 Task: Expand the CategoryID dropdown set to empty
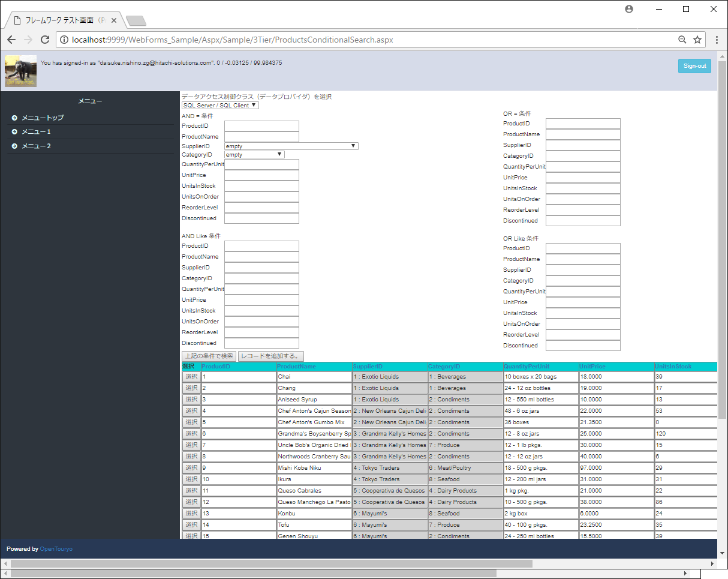(x=254, y=154)
